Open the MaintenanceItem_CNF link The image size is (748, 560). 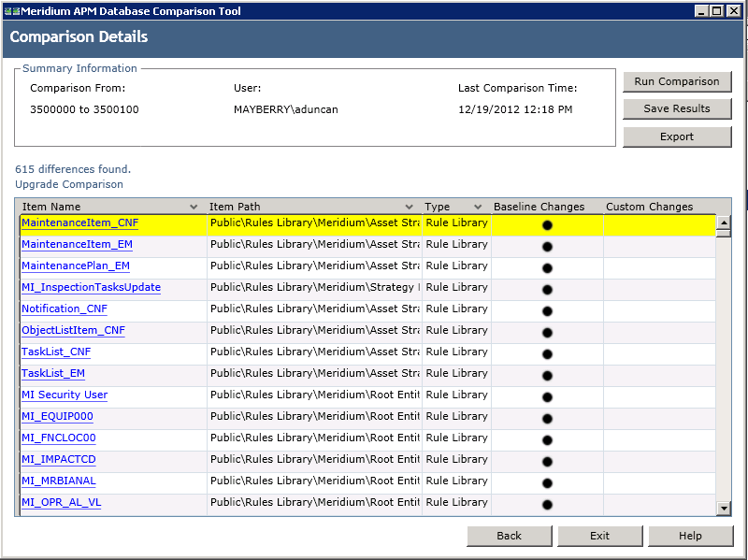pos(80,223)
